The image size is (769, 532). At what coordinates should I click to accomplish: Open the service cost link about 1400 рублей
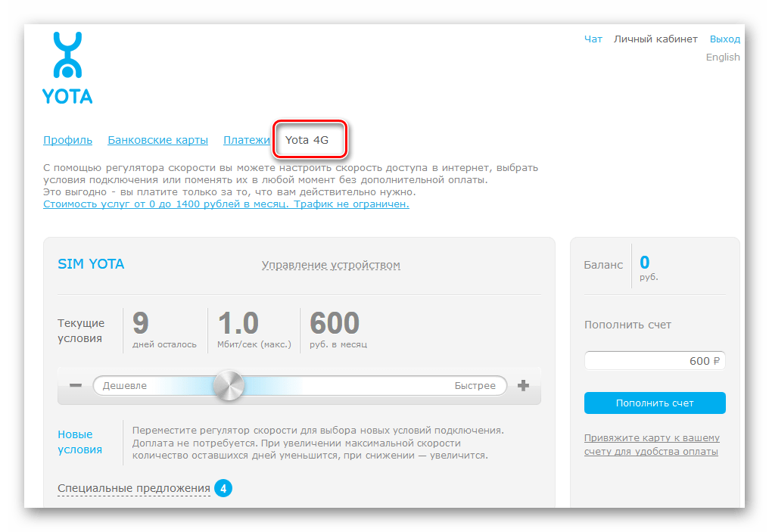[226, 204]
